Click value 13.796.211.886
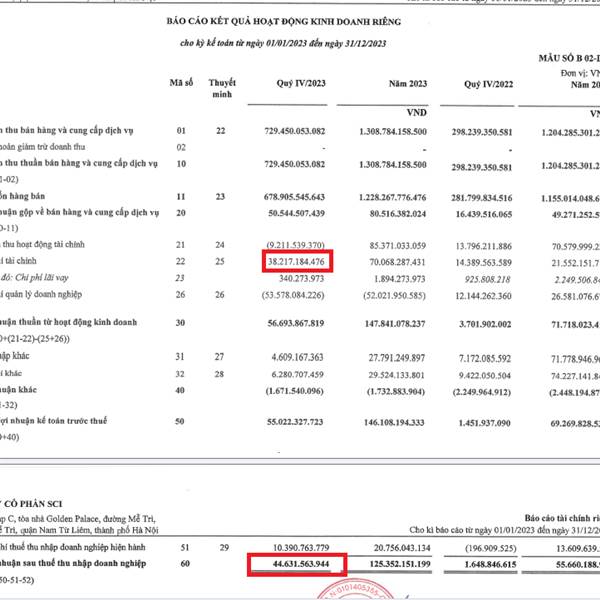Image resolution: width=600 pixels, height=600 pixels. 483,246
